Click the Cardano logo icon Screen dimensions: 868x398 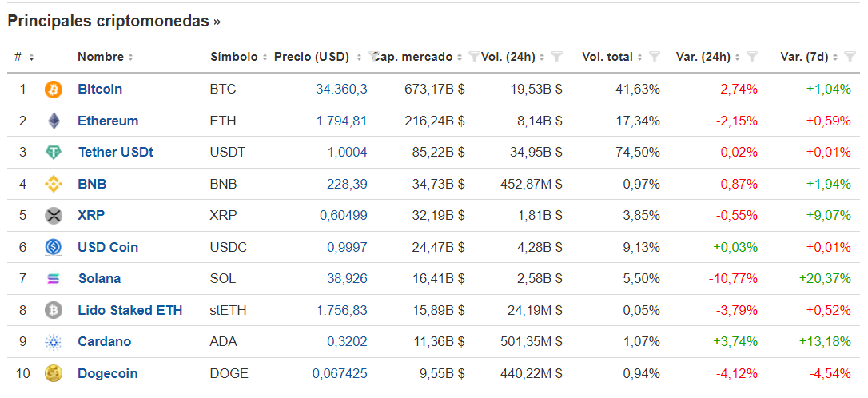(54, 342)
